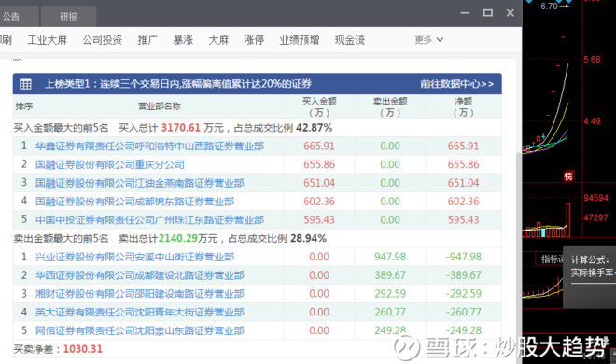Screen dimensions: 616x364
Task: Close the data window
Action: point(511,13)
